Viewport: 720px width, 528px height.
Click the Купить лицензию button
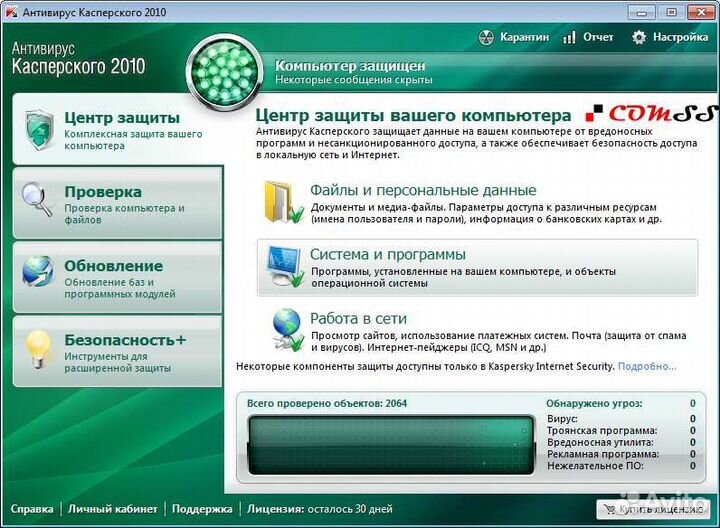pos(652,509)
